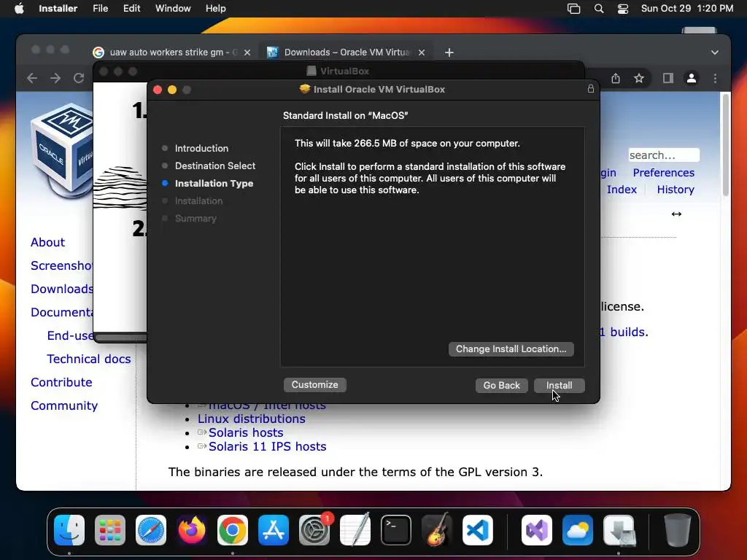Open the Linux distributions link
This screenshot has width=747, height=560.
(x=252, y=419)
